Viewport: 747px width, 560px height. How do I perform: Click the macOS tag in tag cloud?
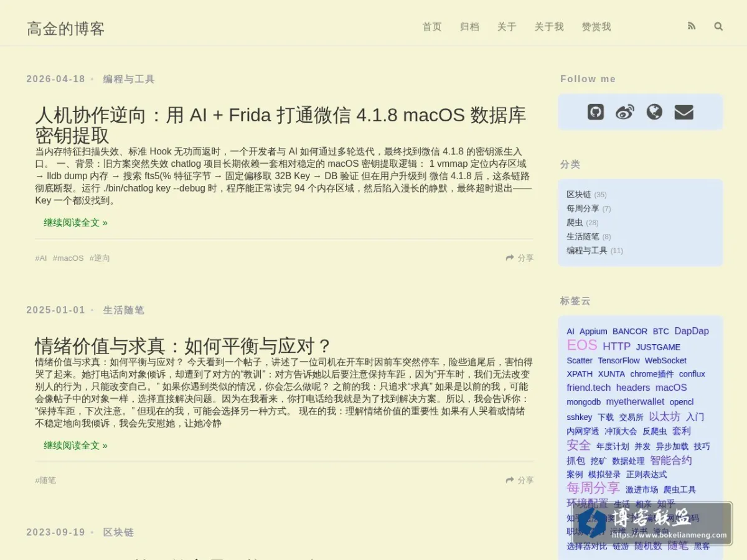click(x=671, y=388)
